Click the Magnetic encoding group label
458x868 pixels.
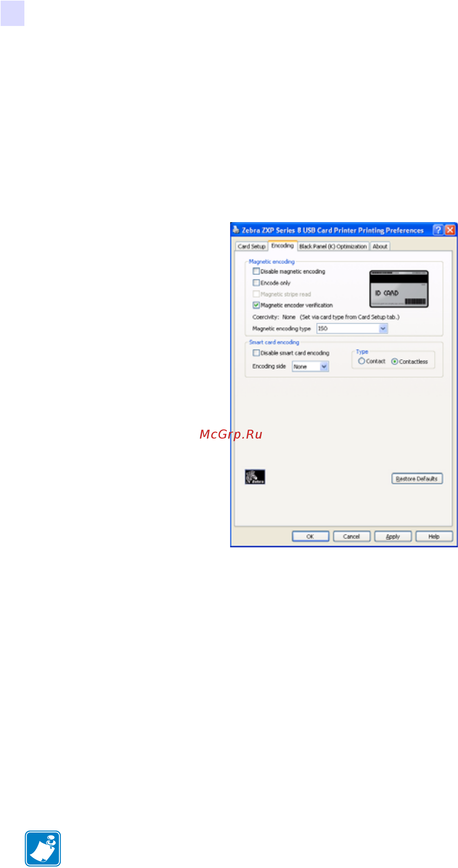271,261
